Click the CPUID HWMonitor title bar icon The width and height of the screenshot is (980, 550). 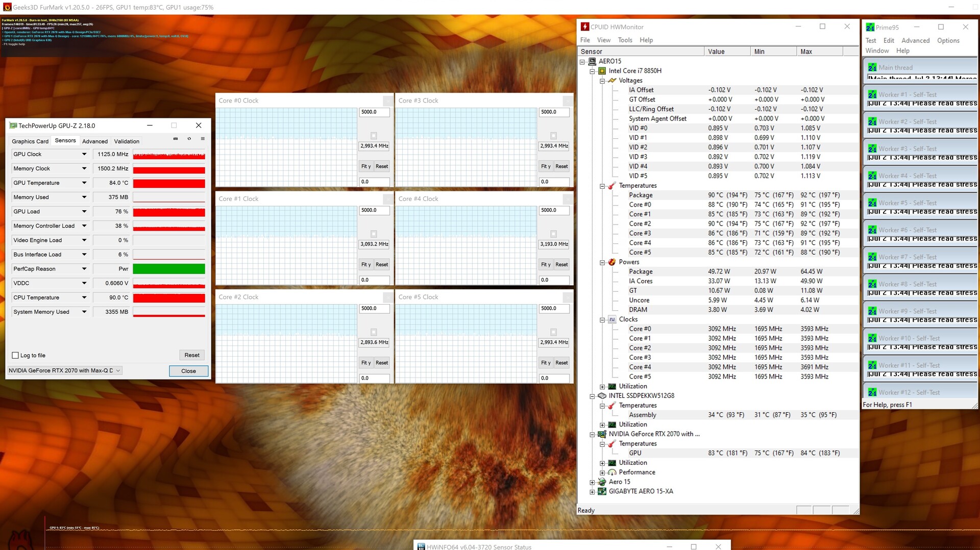click(585, 27)
